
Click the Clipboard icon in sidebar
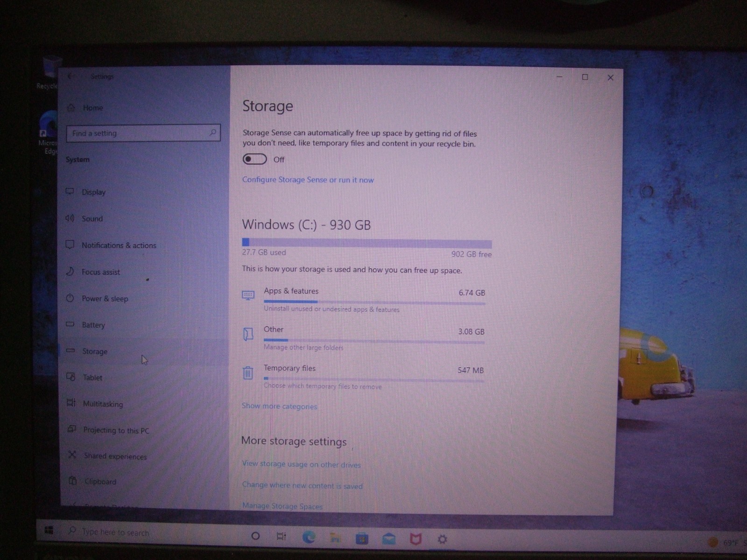pos(73,480)
